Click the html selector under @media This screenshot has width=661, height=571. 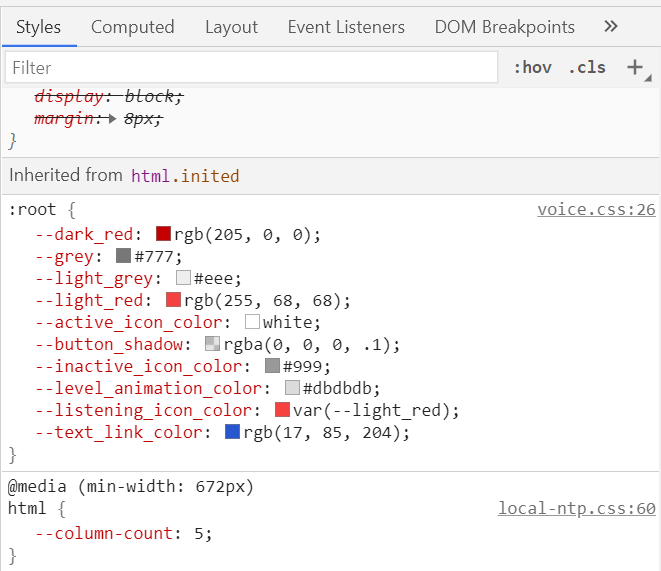pyautogui.click(x=27, y=508)
